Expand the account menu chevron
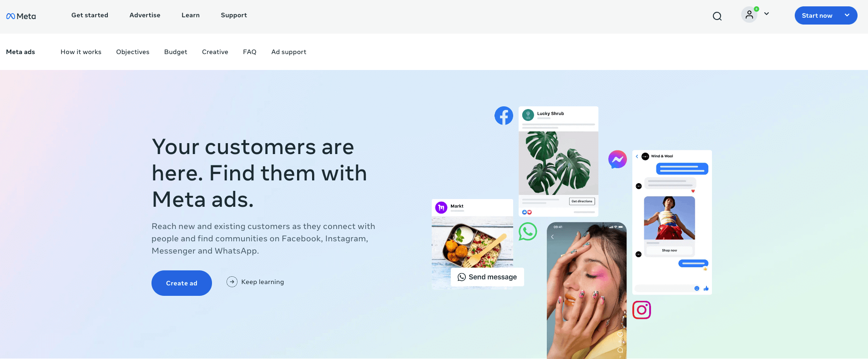The width and height of the screenshot is (868, 359). (767, 14)
